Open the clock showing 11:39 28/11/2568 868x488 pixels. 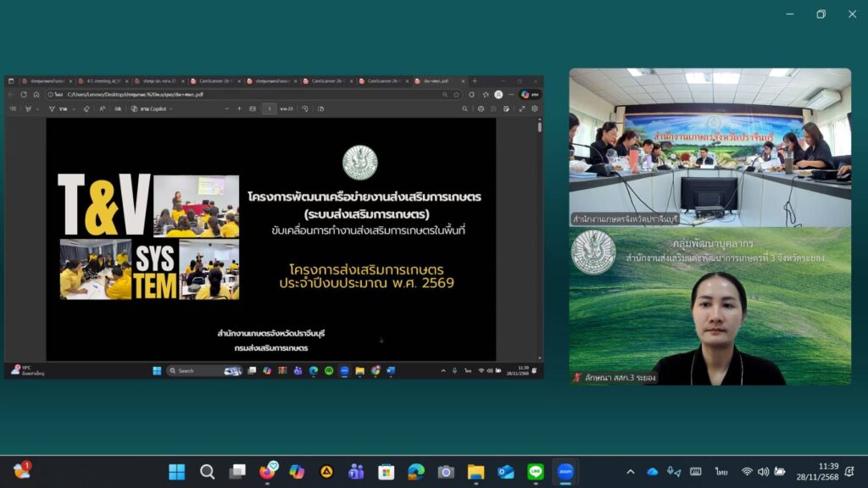828,472
